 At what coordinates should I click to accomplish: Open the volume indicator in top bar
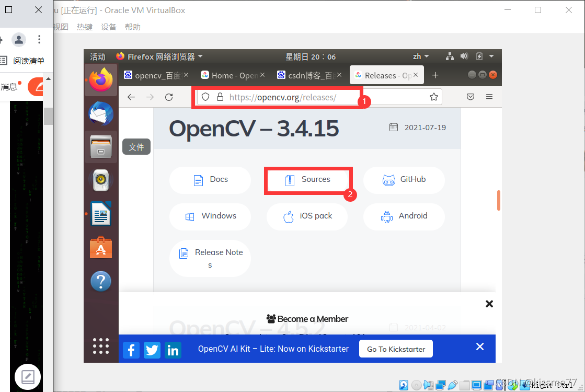(464, 56)
